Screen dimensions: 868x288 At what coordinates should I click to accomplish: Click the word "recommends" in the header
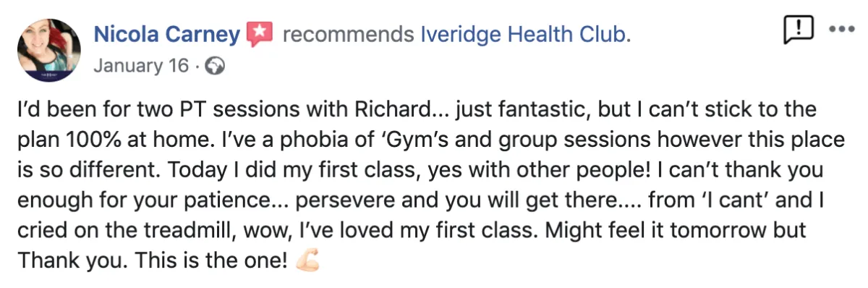coord(349,35)
